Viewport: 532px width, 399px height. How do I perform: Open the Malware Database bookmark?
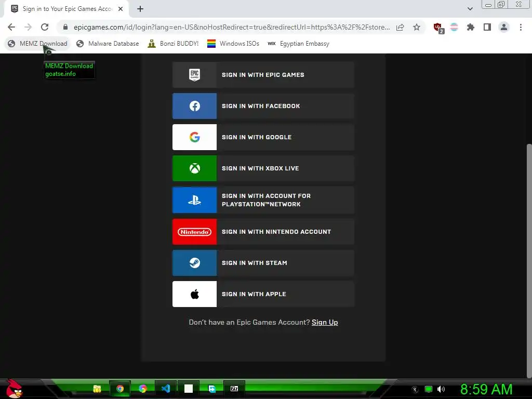(108, 44)
